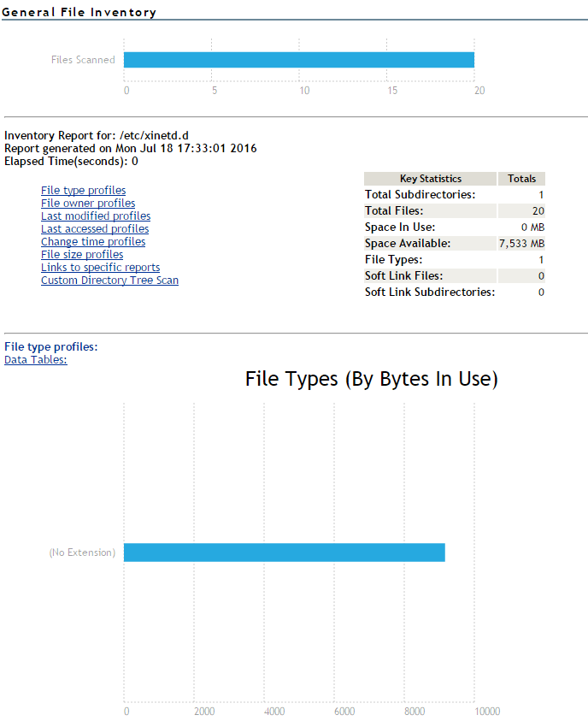Image resolution: width=588 pixels, height=721 pixels.
Task: Open Custom Directory Tree Scan link
Action: [x=109, y=281]
